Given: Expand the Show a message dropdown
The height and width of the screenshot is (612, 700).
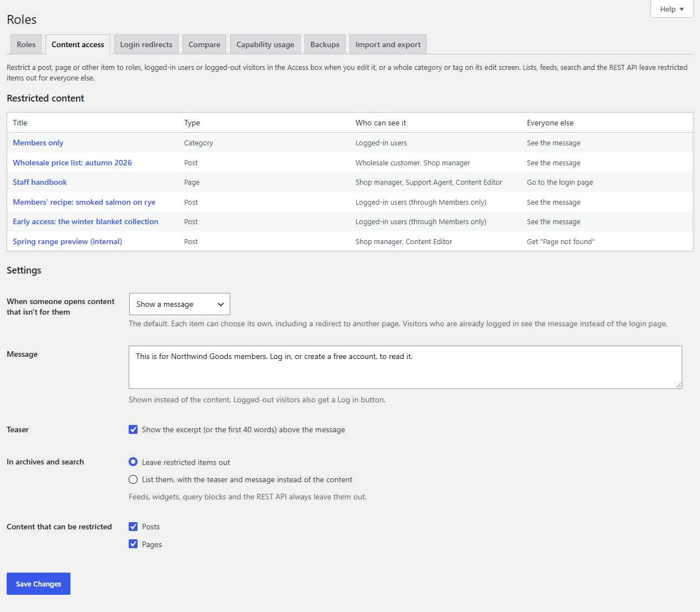Looking at the screenshot, I should tap(180, 304).
